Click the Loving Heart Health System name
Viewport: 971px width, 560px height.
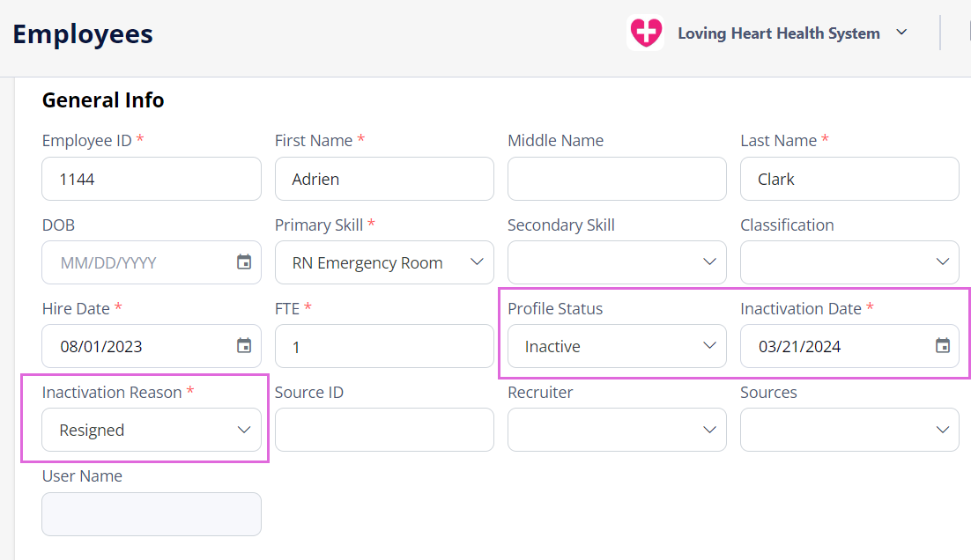(778, 33)
